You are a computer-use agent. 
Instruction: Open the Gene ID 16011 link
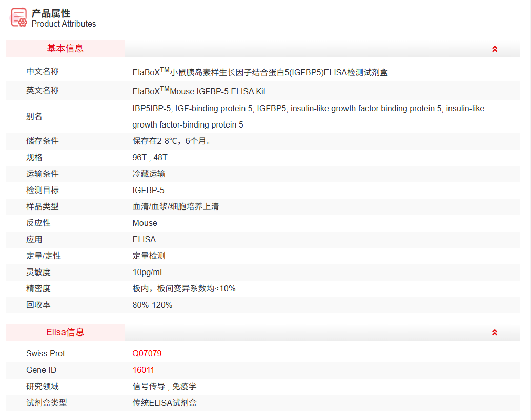coord(144,370)
